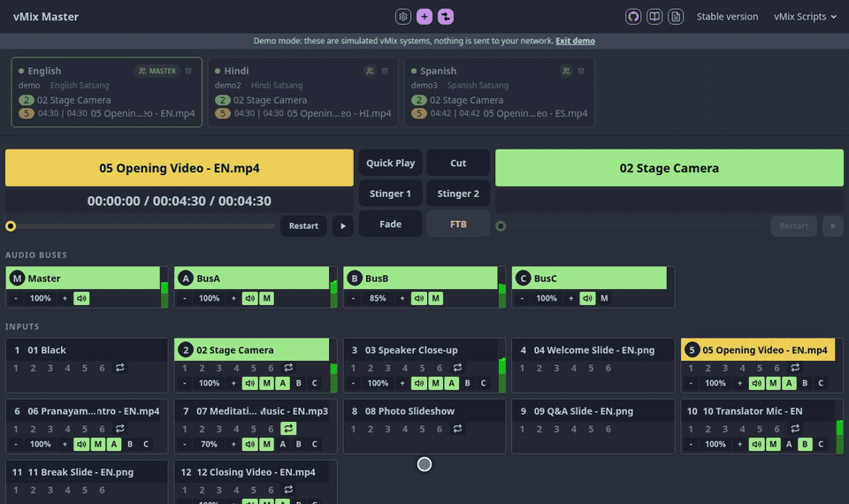The image size is (849, 504).
Task: Toggle bus C on 05 Opening Video input
Action: (x=821, y=383)
